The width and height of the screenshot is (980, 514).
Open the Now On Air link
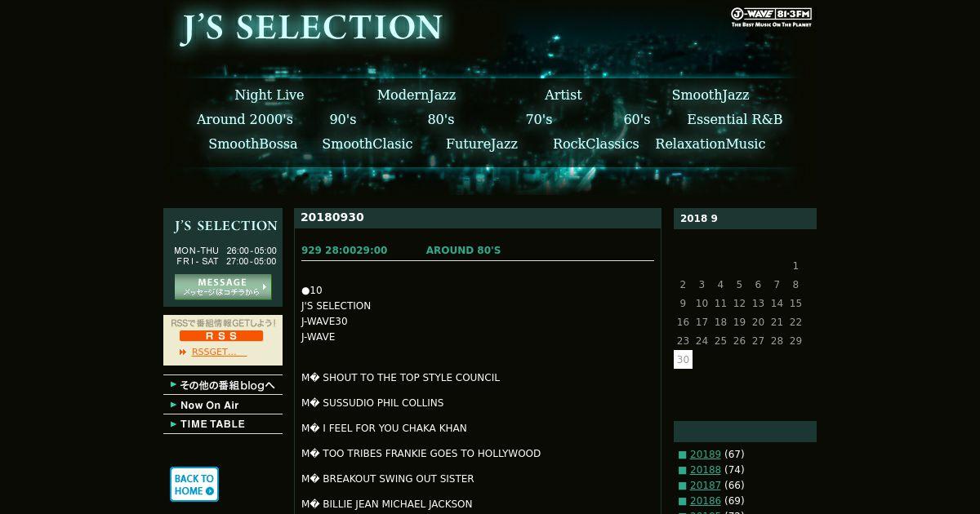223,405
